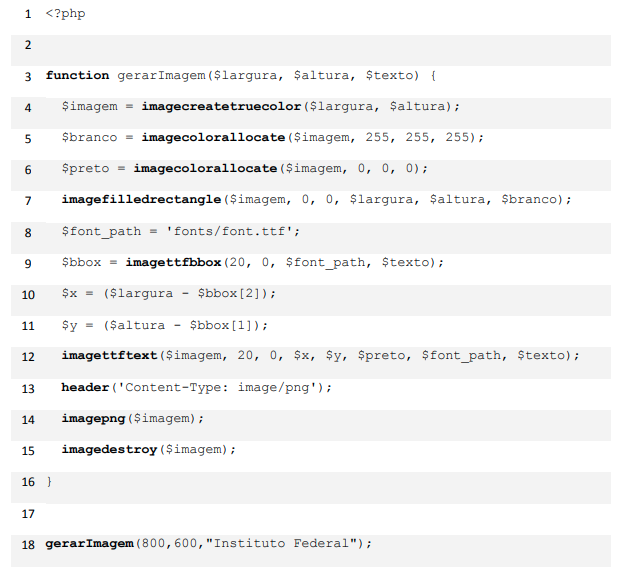Viewport: 641px width, 581px height.
Task: Click line number 17 in the gutter
Action: [x=27, y=514]
